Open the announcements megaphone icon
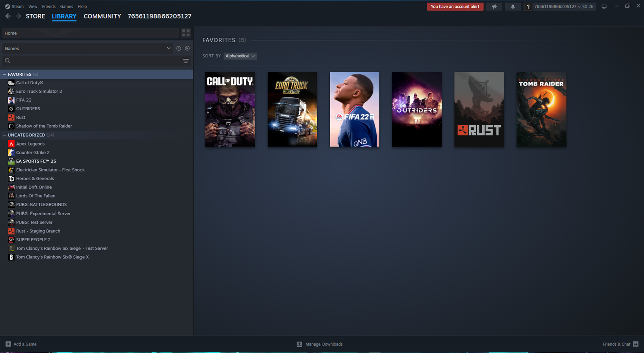The width and height of the screenshot is (644, 353). pyautogui.click(x=494, y=7)
